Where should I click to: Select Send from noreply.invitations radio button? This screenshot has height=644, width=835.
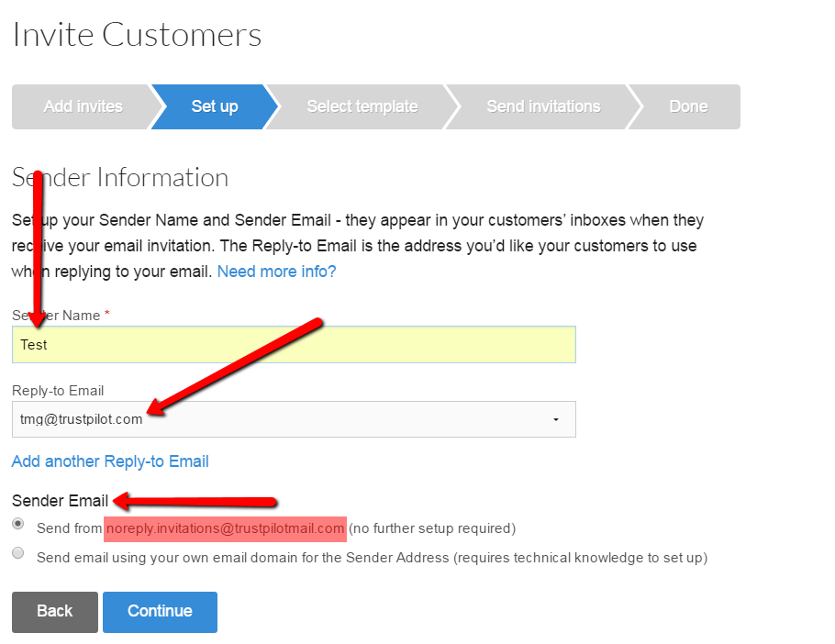tap(18, 524)
